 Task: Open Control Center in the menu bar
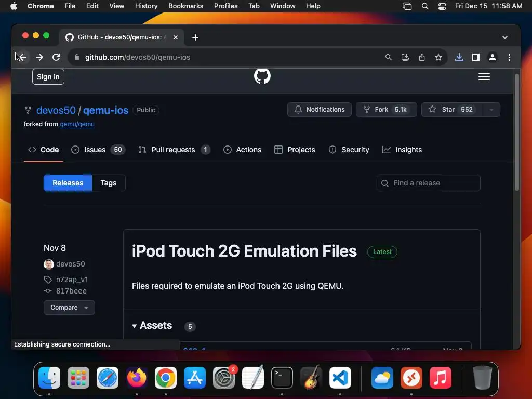tap(442, 6)
